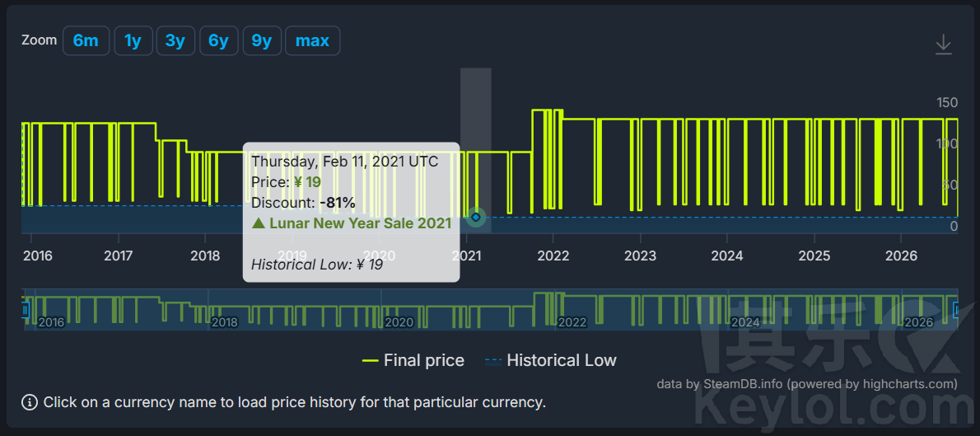Click the info circle icon before currency hint

(29, 402)
